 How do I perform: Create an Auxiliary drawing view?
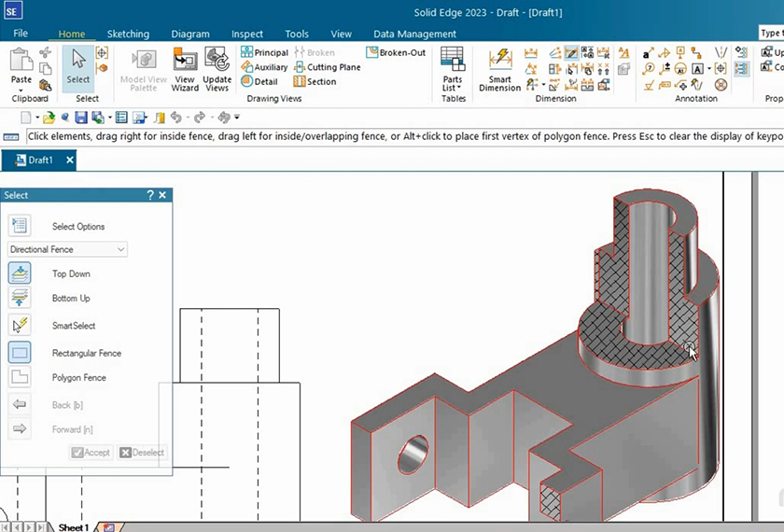[x=264, y=67]
